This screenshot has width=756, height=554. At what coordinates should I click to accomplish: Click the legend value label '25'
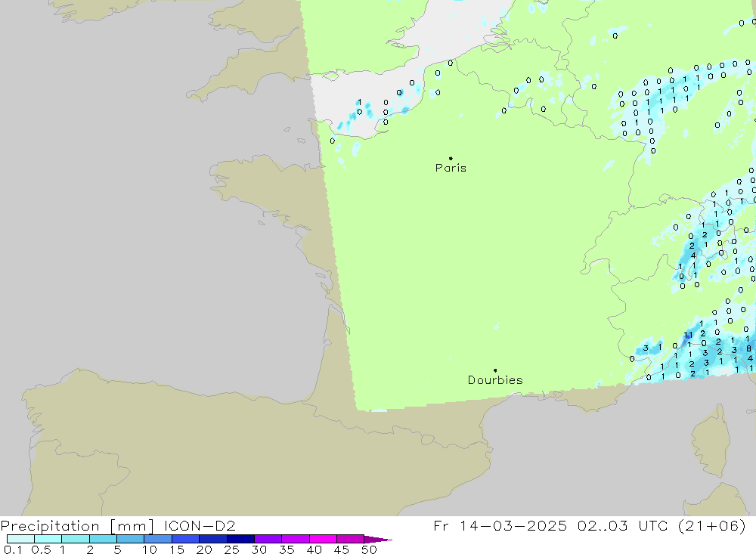coord(231,549)
